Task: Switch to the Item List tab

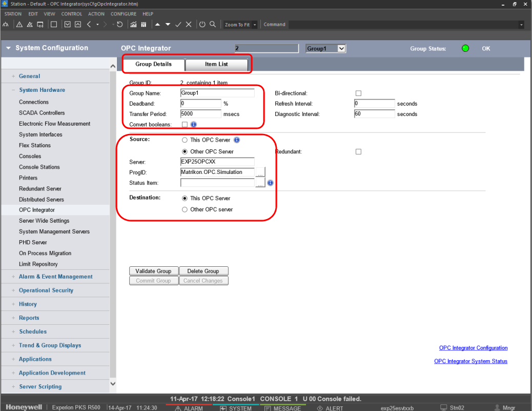Action: [x=216, y=64]
